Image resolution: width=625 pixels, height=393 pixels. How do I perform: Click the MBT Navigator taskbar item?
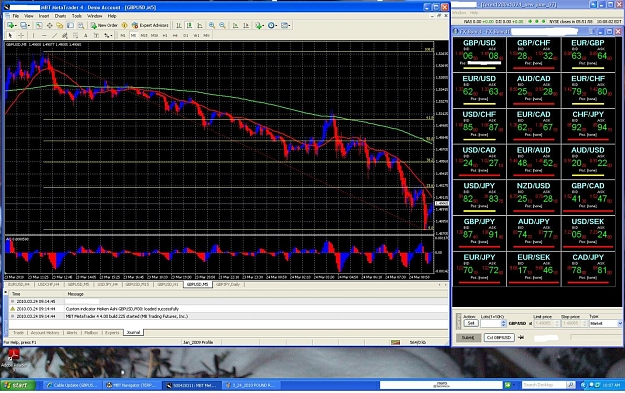[132, 385]
